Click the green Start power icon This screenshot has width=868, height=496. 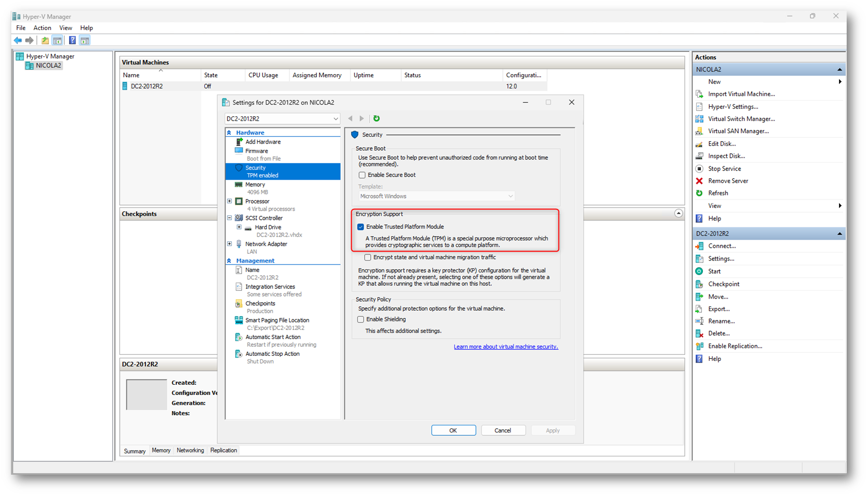click(x=699, y=271)
